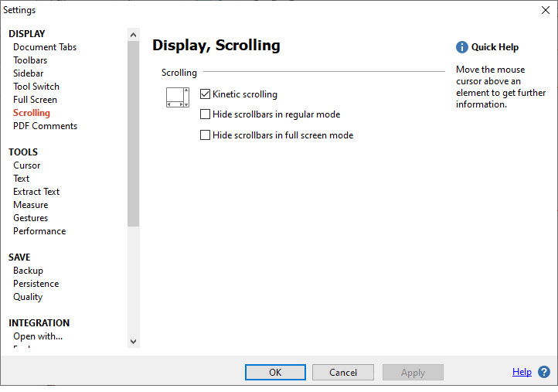558x392 pixels.
Task: Select Toolbars in the settings list
Action: 30,60
